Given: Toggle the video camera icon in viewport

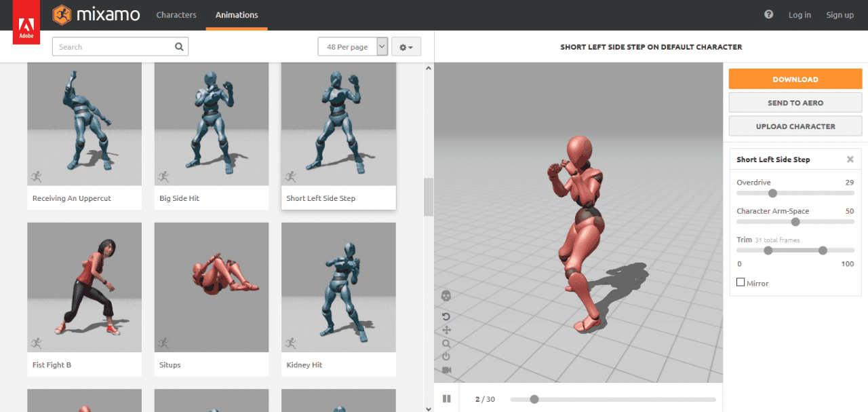Looking at the screenshot, I should 446,370.
